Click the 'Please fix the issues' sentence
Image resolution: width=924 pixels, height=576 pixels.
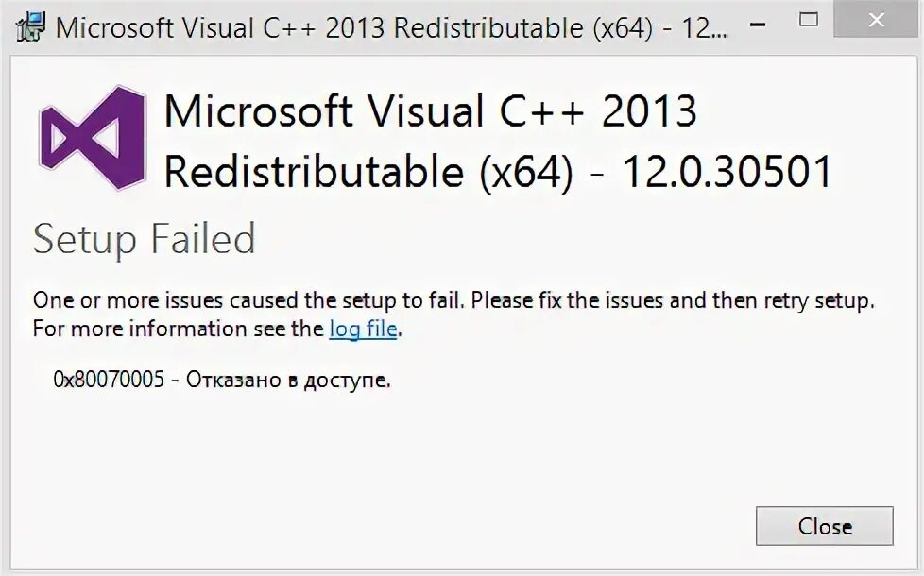673,301
